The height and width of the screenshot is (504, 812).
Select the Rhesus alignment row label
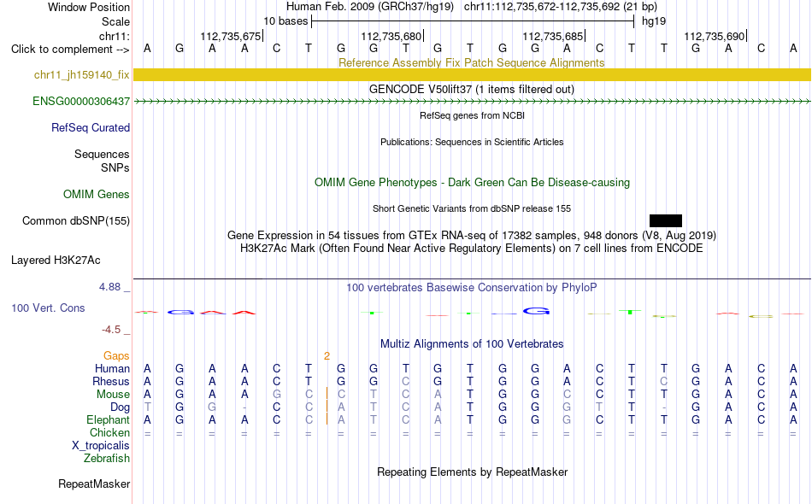coord(111,381)
